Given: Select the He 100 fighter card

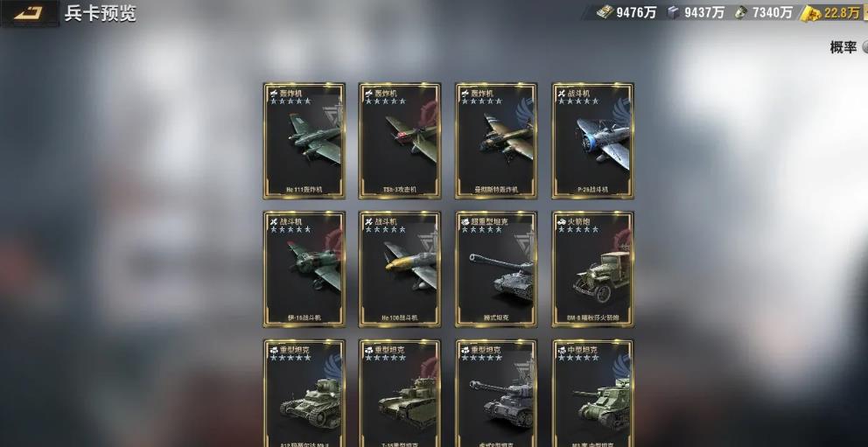Looking at the screenshot, I should (x=400, y=269).
